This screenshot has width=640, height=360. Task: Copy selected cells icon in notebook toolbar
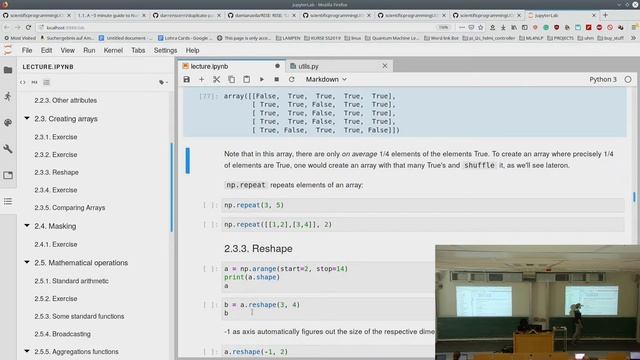231,79
